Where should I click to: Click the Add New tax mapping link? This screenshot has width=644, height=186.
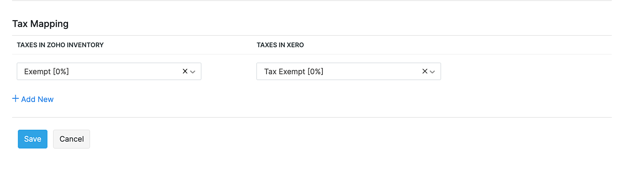[37, 99]
